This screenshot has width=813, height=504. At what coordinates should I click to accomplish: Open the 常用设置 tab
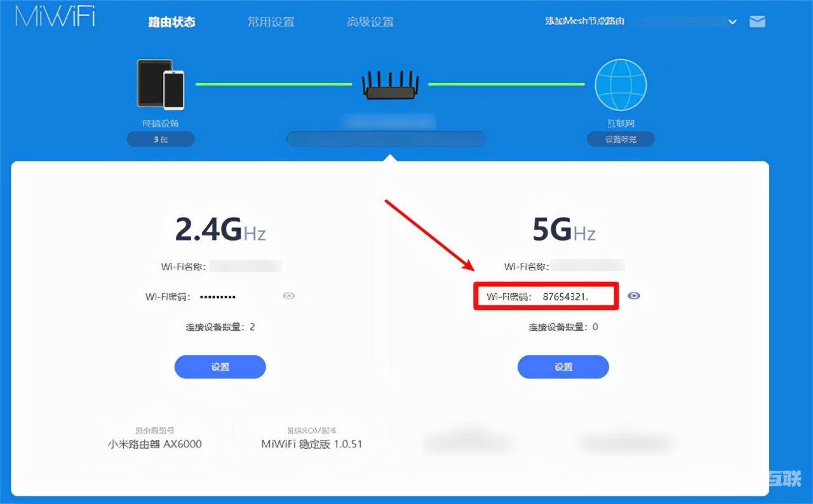(x=271, y=22)
